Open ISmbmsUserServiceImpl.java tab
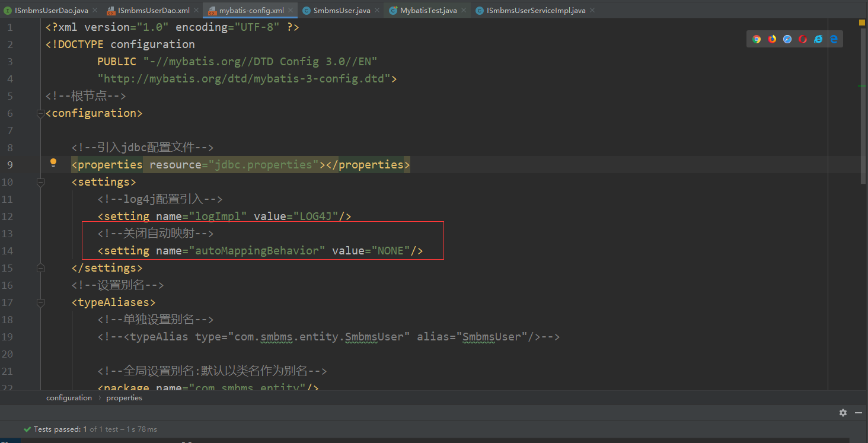Viewport: 868px width, 443px height. click(535, 11)
